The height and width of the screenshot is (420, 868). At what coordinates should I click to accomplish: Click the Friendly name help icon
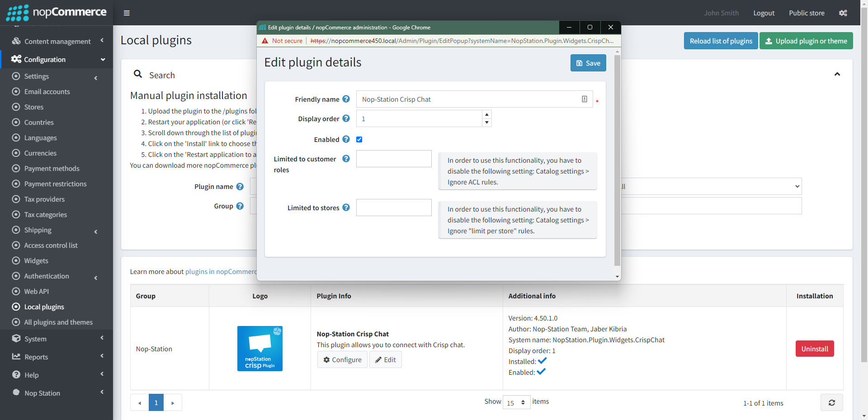(x=346, y=99)
